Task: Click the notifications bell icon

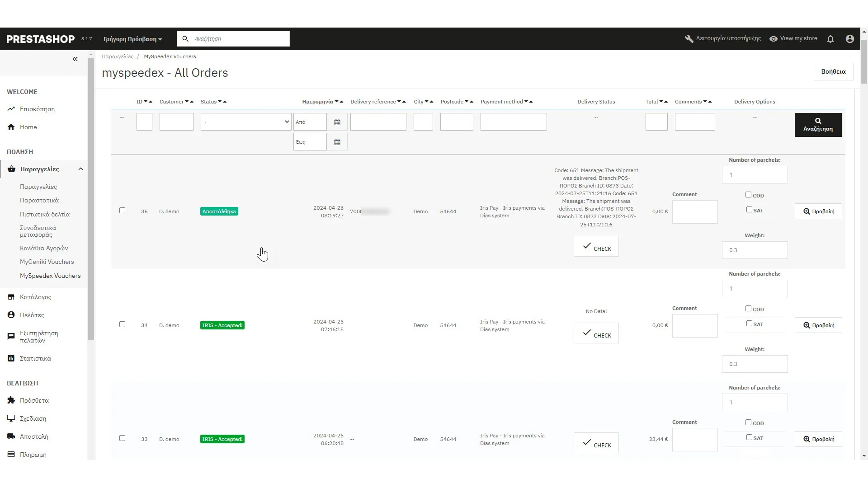Action: pyautogui.click(x=830, y=39)
